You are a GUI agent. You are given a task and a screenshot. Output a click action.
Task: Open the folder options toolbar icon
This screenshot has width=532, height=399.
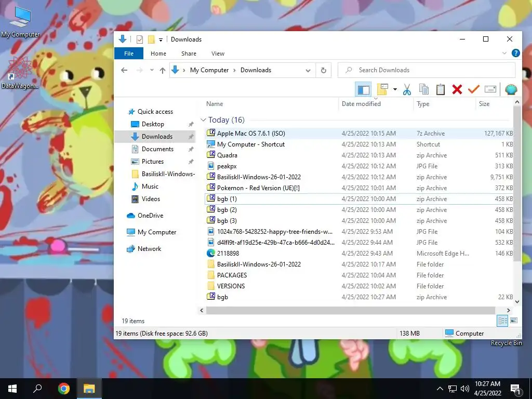382,89
